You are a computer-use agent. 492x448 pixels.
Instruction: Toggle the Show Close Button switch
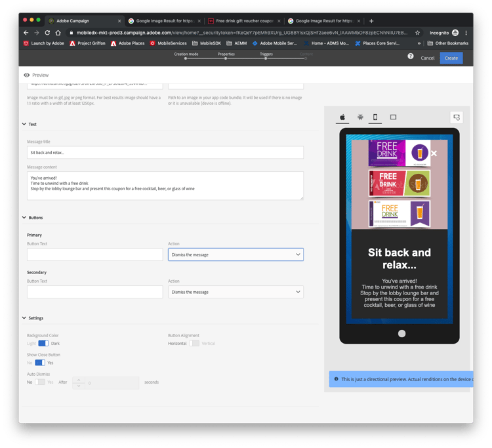click(40, 363)
